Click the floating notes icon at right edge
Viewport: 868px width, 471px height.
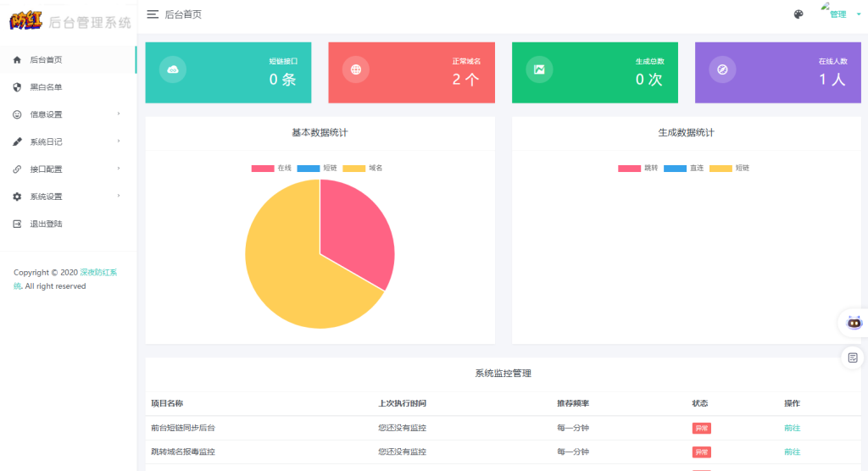854,357
